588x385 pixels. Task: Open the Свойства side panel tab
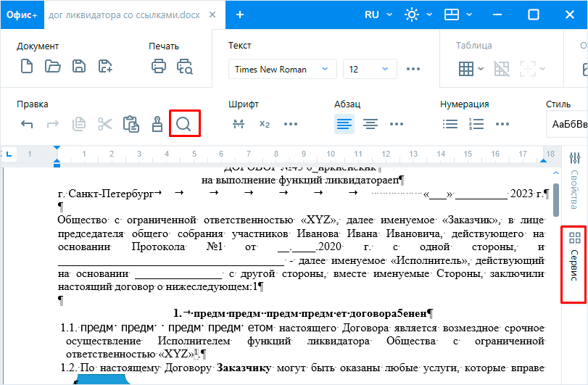[574, 180]
